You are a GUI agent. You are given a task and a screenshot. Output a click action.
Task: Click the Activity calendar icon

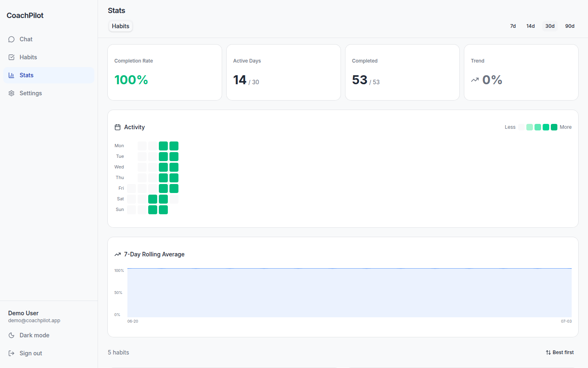118,127
